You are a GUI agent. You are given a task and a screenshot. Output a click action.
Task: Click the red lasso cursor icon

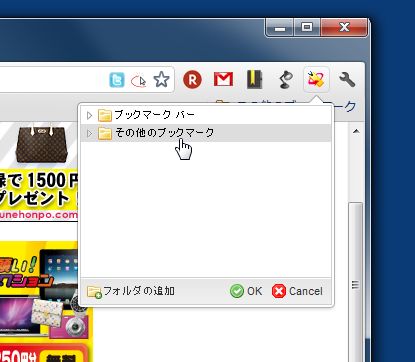point(139,81)
